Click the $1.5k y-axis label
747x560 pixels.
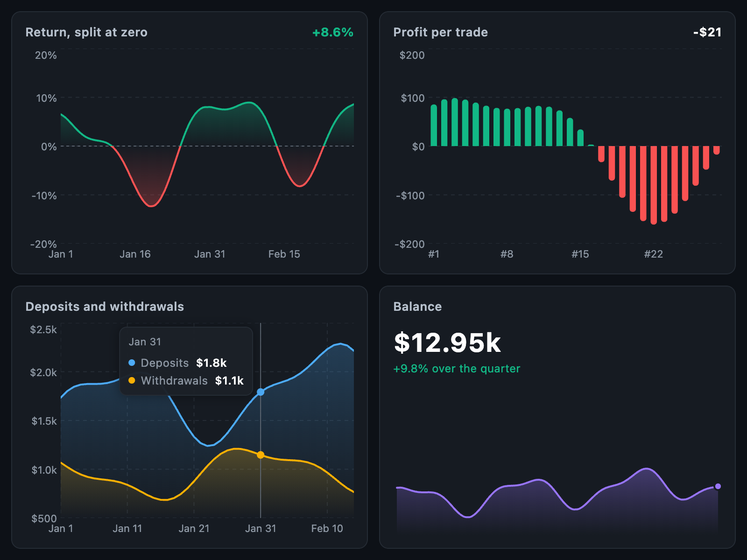click(44, 421)
